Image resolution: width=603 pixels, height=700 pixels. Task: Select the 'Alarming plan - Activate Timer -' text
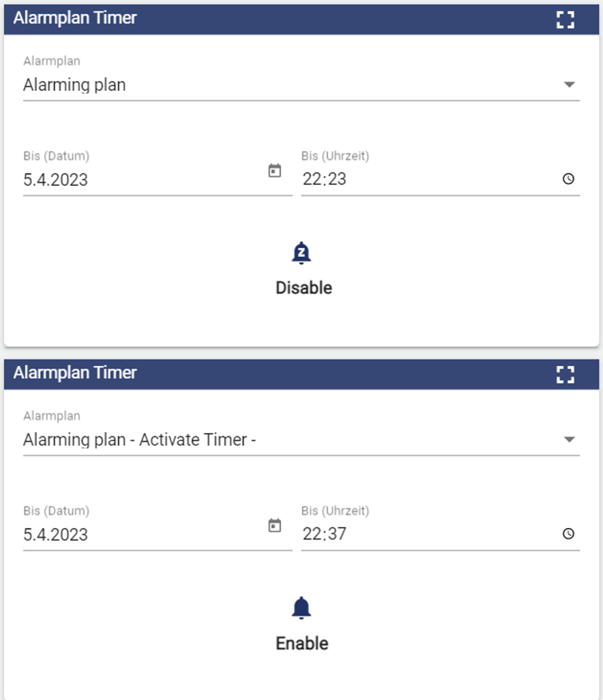[140, 440]
